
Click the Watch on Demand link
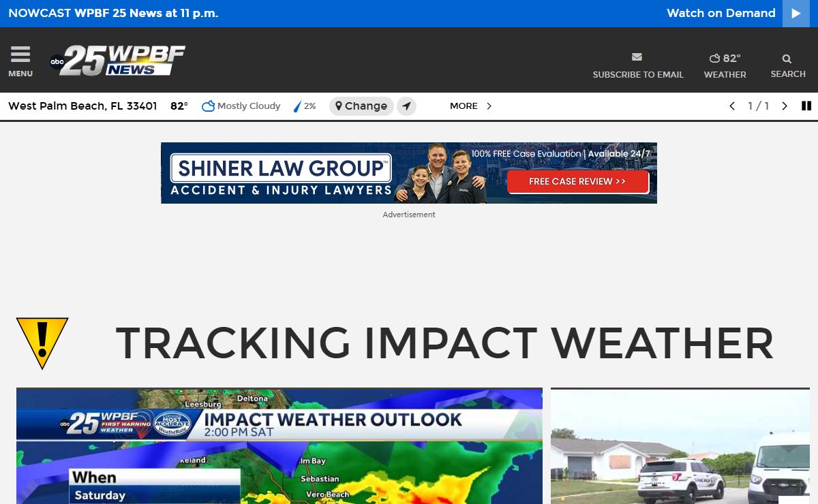721,13
